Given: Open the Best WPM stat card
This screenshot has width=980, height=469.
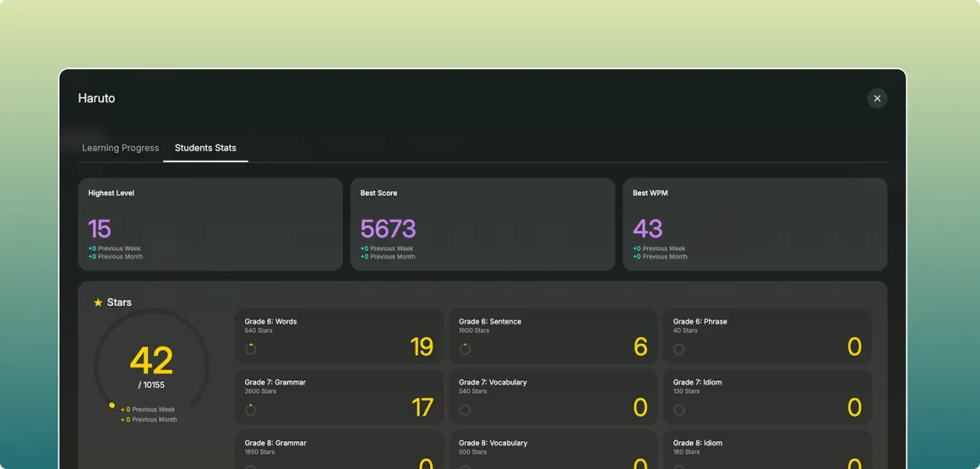Looking at the screenshot, I should (754, 224).
